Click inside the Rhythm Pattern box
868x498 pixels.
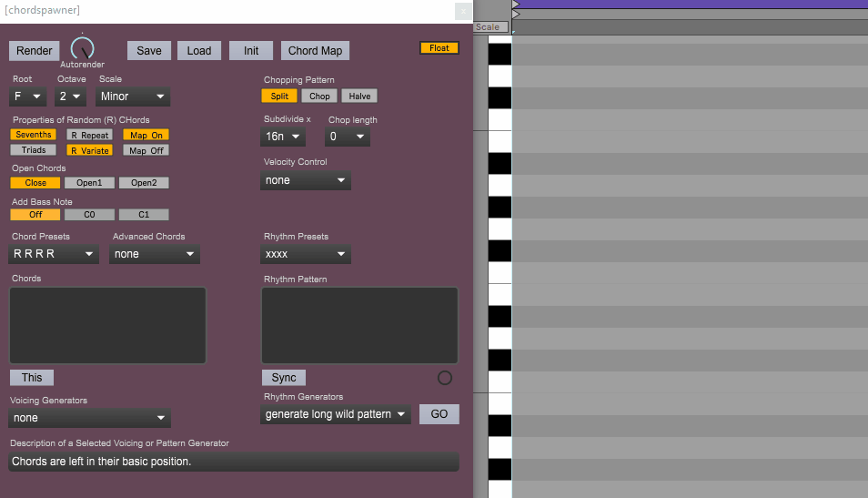point(359,325)
